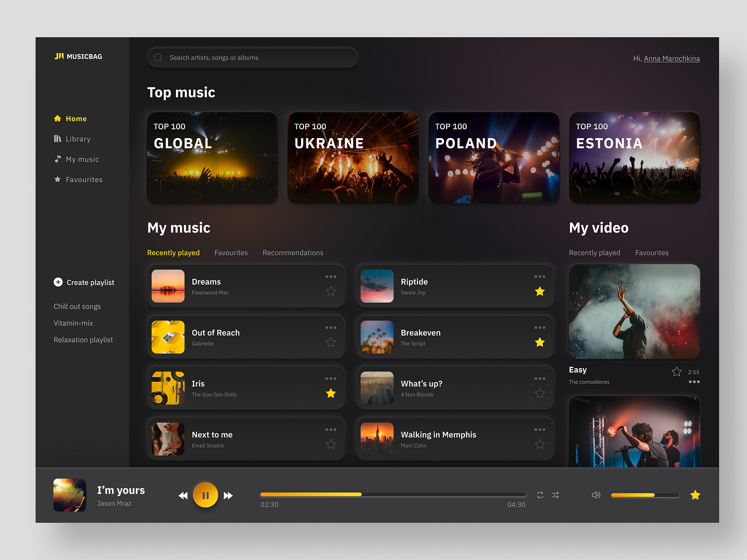Open the Library section
This screenshot has width=747, height=560.
[78, 139]
